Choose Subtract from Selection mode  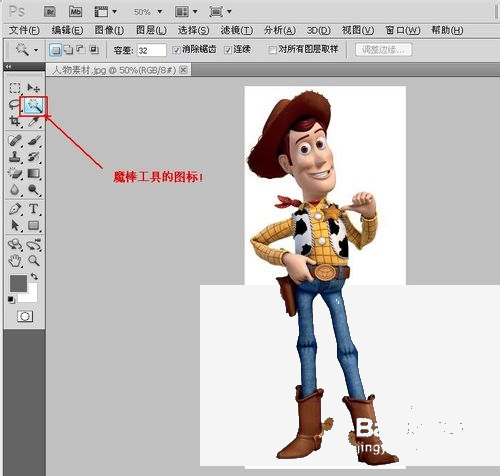point(81,50)
